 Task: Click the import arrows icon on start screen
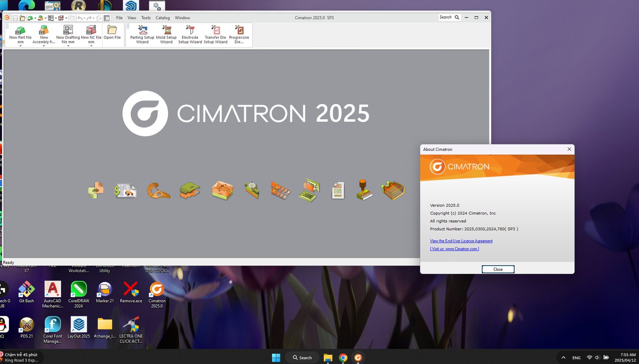click(95, 190)
